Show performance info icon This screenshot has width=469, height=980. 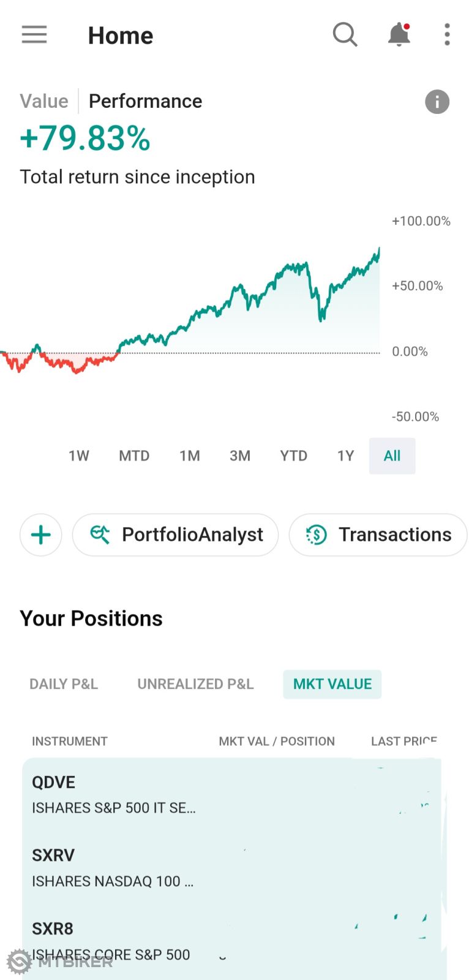tap(437, 102)
